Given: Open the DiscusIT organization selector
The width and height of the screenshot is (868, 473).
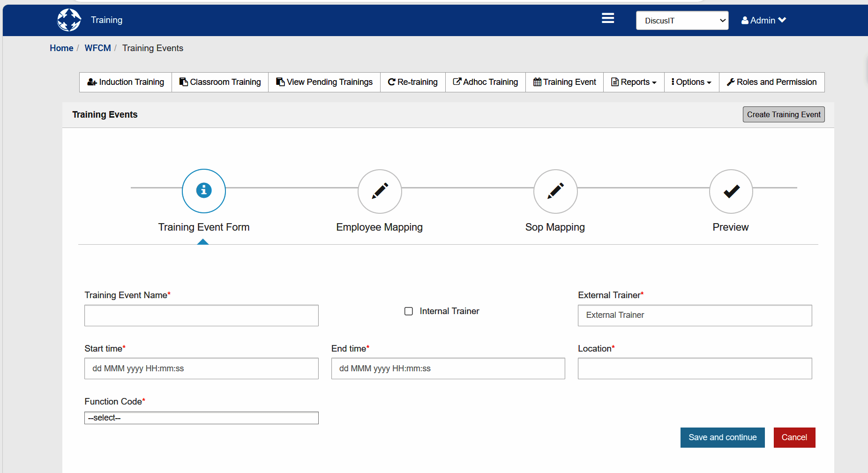Looking at the screenshot, I should (681, 20).
